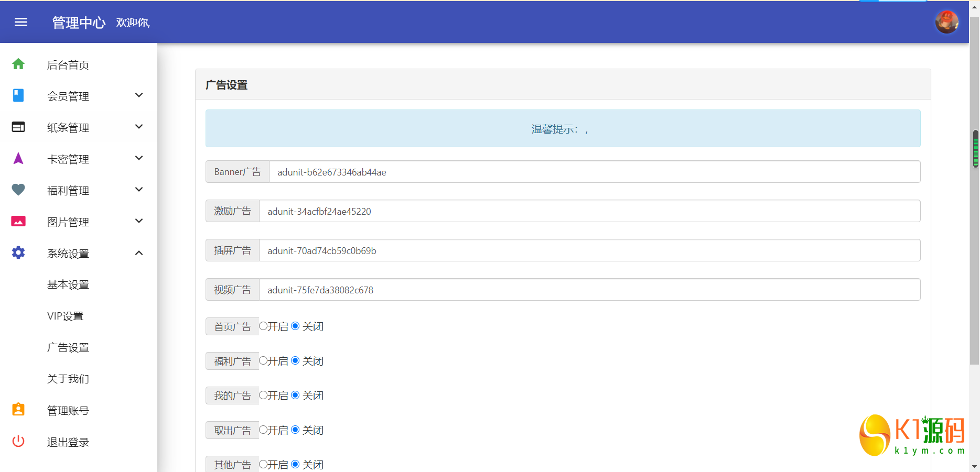This screenshot has height=472, width=980.
Task: Collapse the 系统设置 section arrow
Action: point(139,253)
